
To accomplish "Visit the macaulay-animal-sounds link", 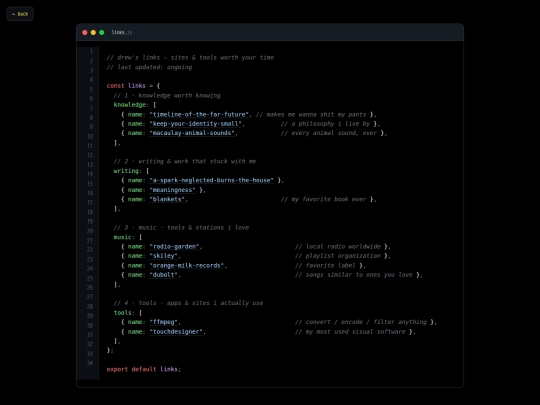I will coord(192,133).
